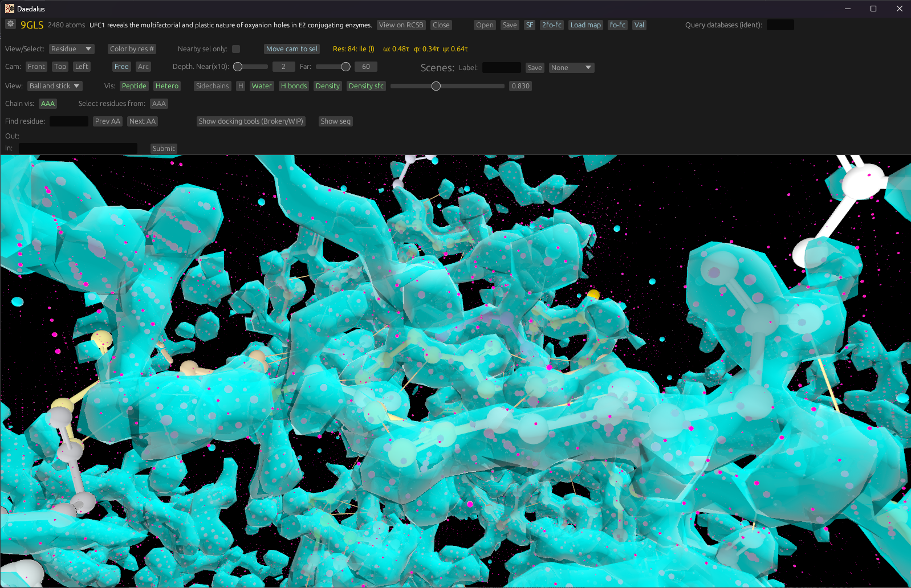Screen dimensions: 911x588
Task: Open settings via the gear icon
Action: pyautogui.click(x=10, y=24)
